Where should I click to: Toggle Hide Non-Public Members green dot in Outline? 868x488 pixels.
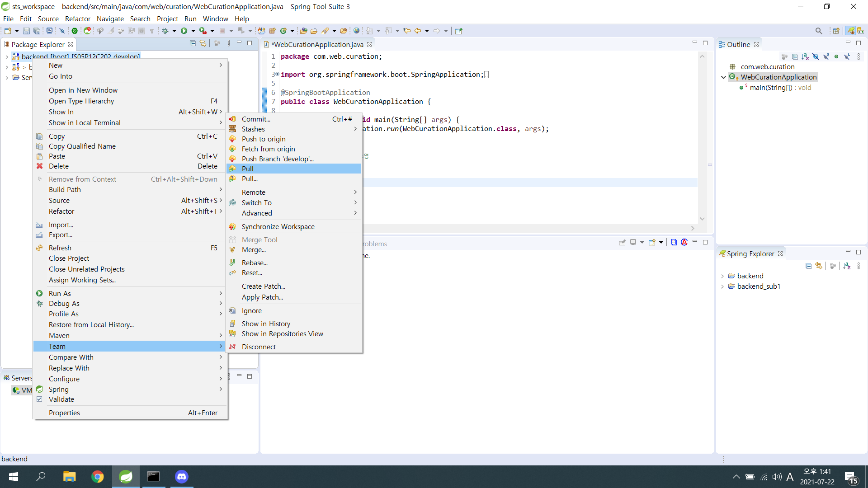836,56
